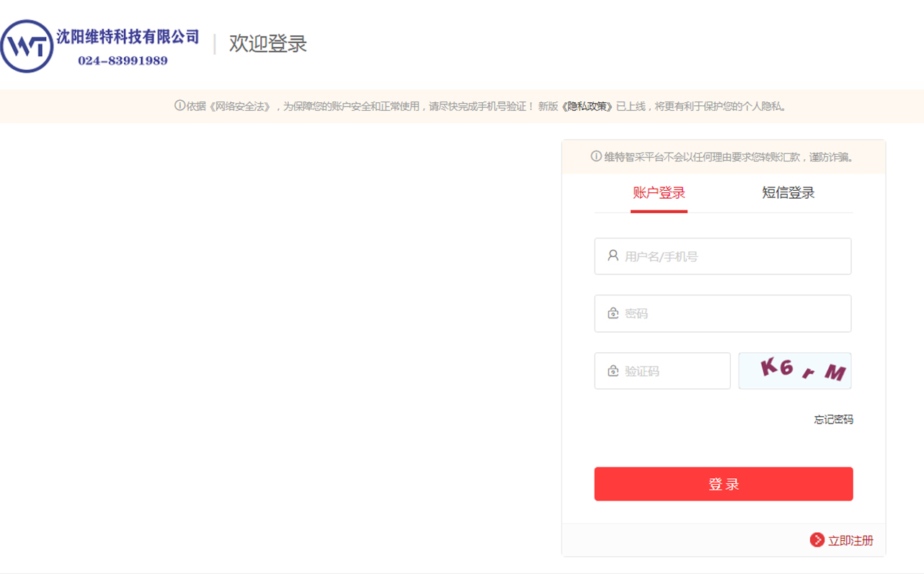The height and width of the screenshot is (574, 924).
Task: Click the 《网络安全法》 text in banner
Action: coord(240,106)
